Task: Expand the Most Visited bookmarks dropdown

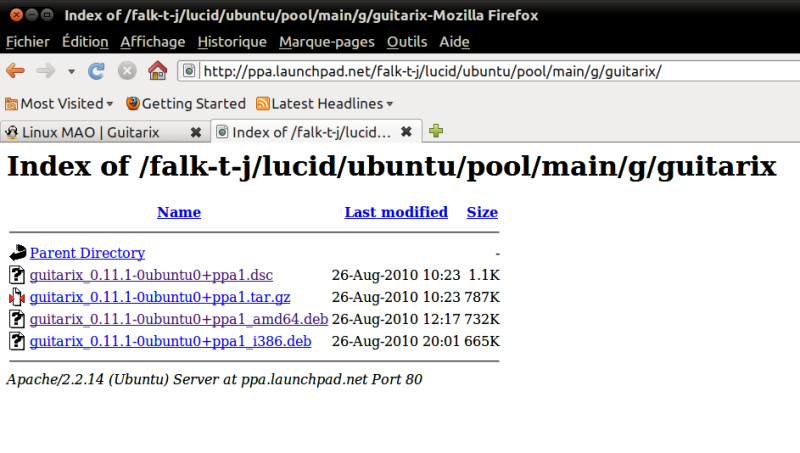Action: [x=59, y=104]
